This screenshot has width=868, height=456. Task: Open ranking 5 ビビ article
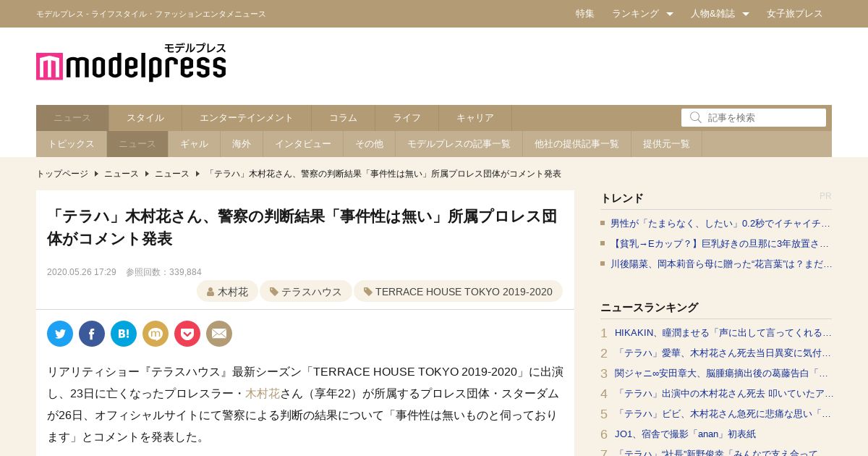723,414
